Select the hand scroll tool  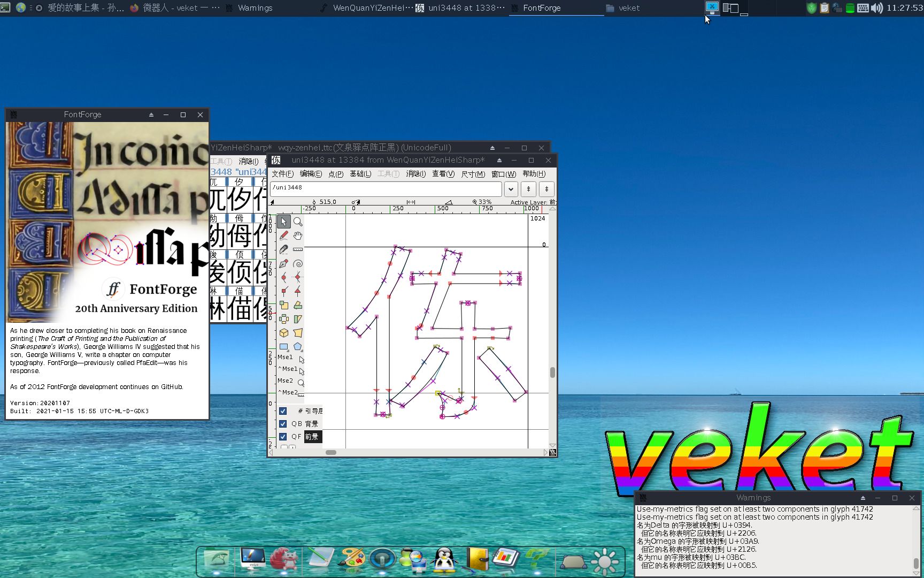297,236
